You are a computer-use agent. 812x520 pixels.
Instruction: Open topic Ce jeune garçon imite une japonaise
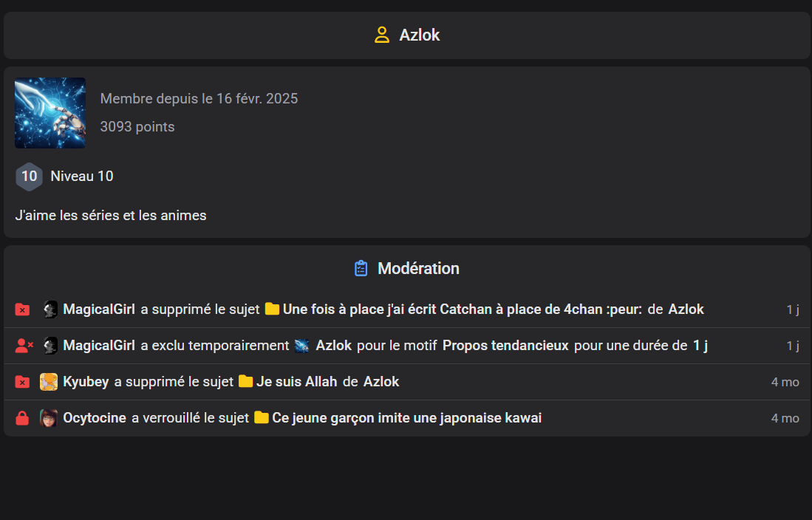pyautogui.click(x=407, y=418)
